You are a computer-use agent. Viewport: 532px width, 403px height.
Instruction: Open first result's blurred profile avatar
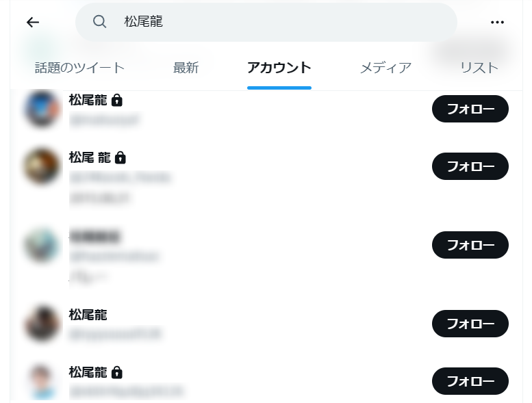point(42,109)
